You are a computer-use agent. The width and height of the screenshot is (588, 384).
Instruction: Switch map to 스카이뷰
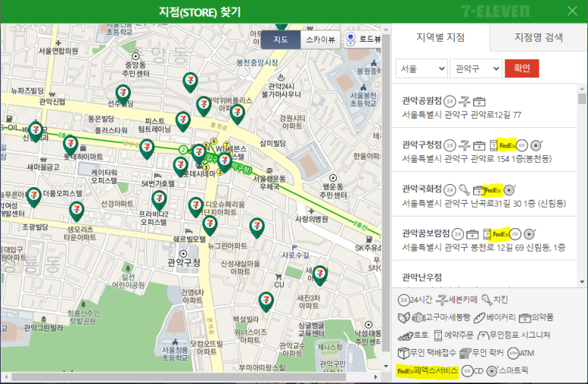tap(320, 40)
